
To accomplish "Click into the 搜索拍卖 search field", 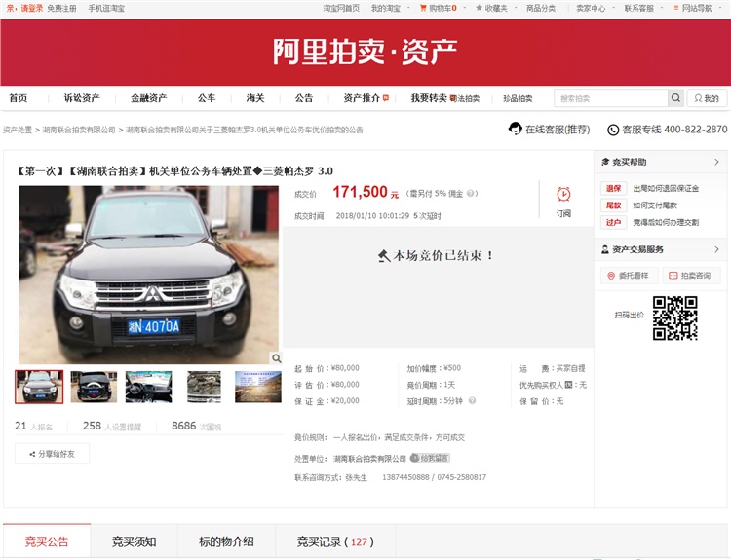I will tap(610, 98).
